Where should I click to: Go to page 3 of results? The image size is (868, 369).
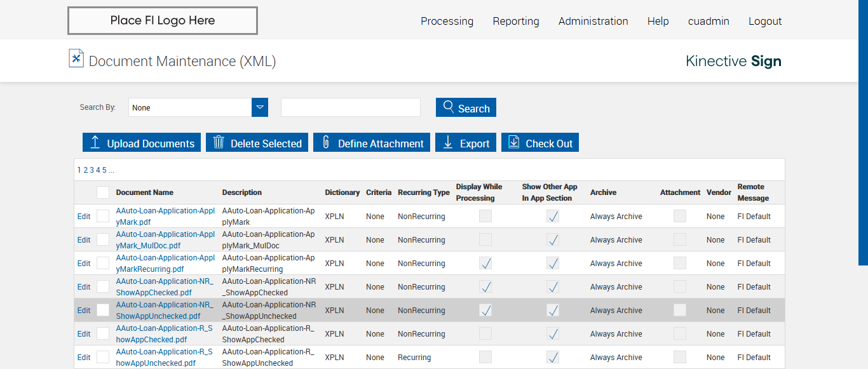[92, 170]
